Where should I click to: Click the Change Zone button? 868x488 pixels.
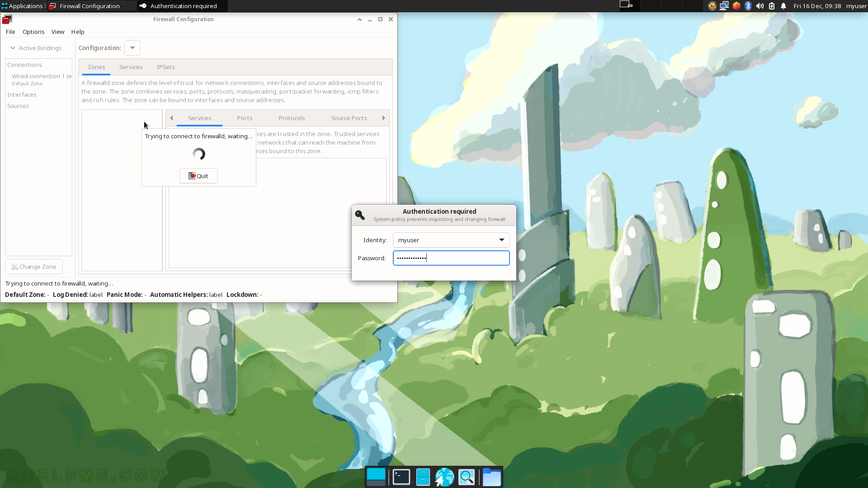[x=34, y=267]
